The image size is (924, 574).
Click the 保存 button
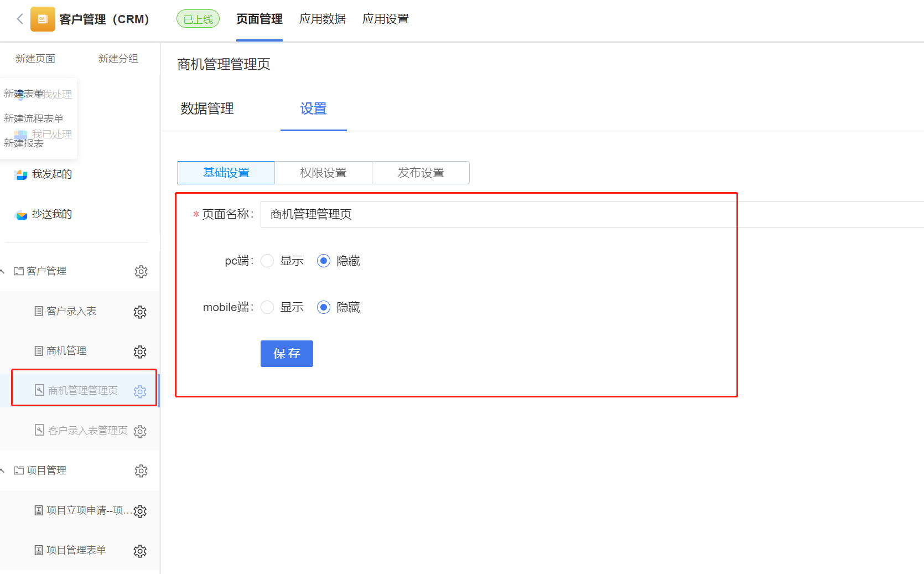pyautogui.click(x=287, y=354)
